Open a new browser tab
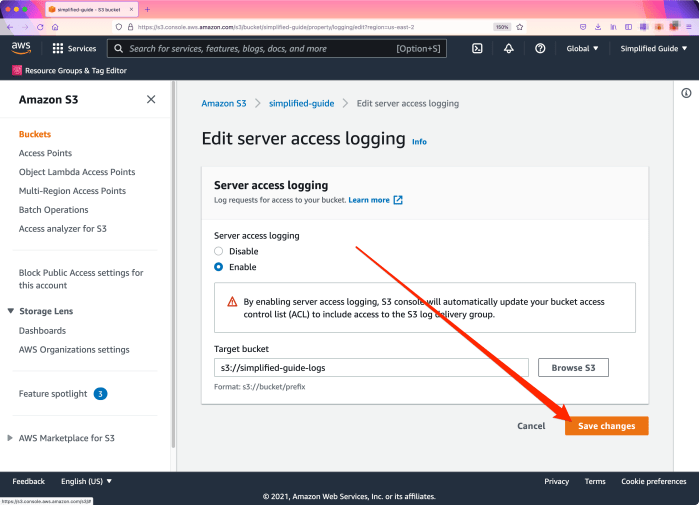Viewport: 699px width, 505px height. [x=148, y=9]
